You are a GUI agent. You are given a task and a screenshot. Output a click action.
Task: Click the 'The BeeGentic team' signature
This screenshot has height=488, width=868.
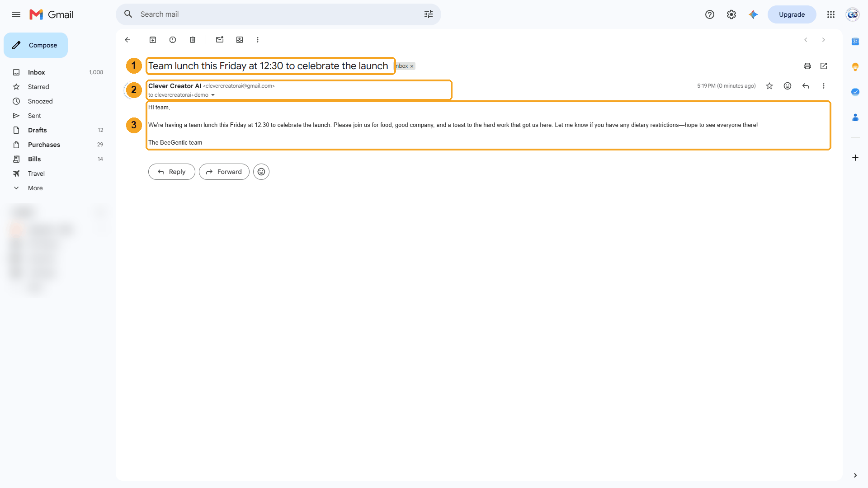tap(175, 142)
